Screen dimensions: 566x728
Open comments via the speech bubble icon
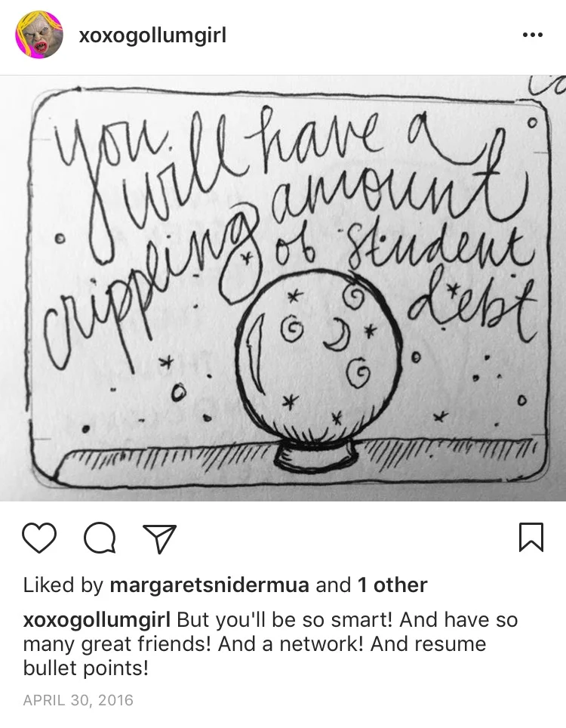click(x=100, y=538)
